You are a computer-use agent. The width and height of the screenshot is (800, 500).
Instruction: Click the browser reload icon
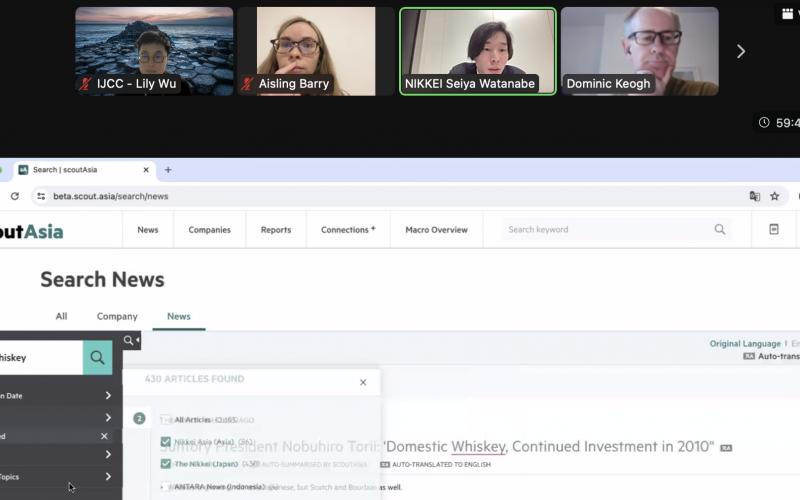pyautogui.click(x=15, y=196)
